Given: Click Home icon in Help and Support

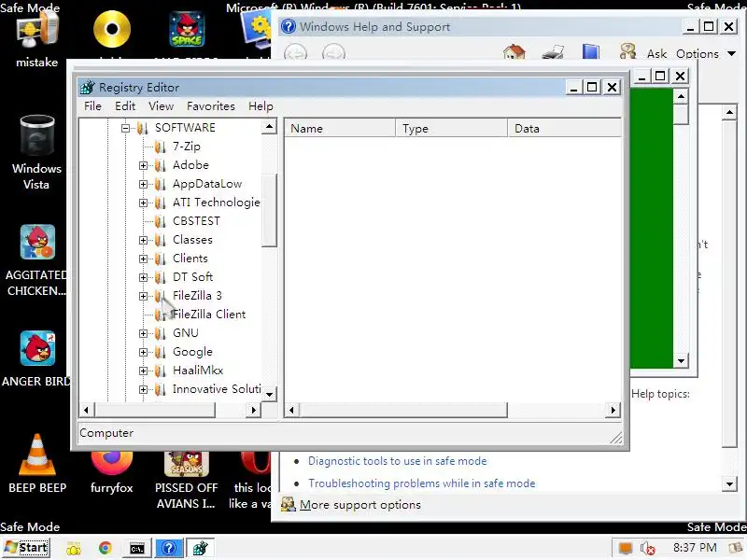Looking at the screenshot, I should tap(514, 51).
